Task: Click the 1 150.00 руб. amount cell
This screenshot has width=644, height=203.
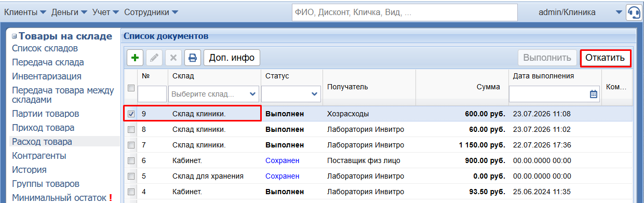Action: tap(482, 145)
